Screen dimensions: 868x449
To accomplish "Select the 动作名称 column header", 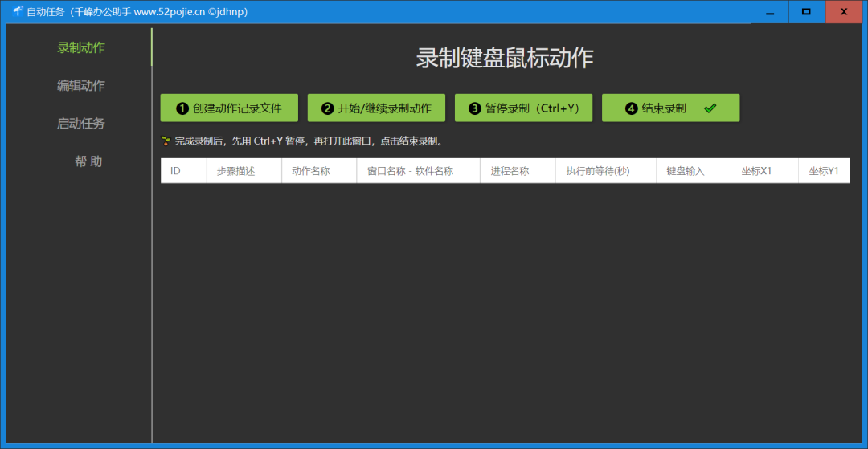I will 319,171.
